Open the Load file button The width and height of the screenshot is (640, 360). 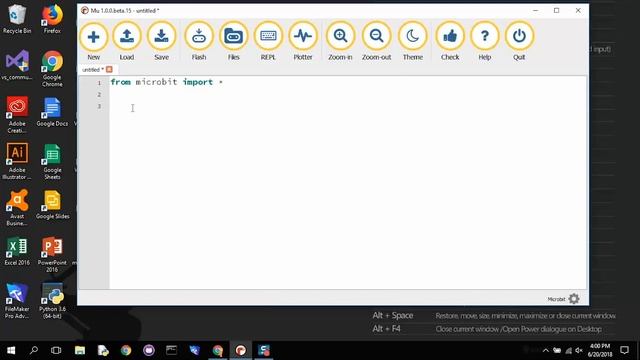127,41
